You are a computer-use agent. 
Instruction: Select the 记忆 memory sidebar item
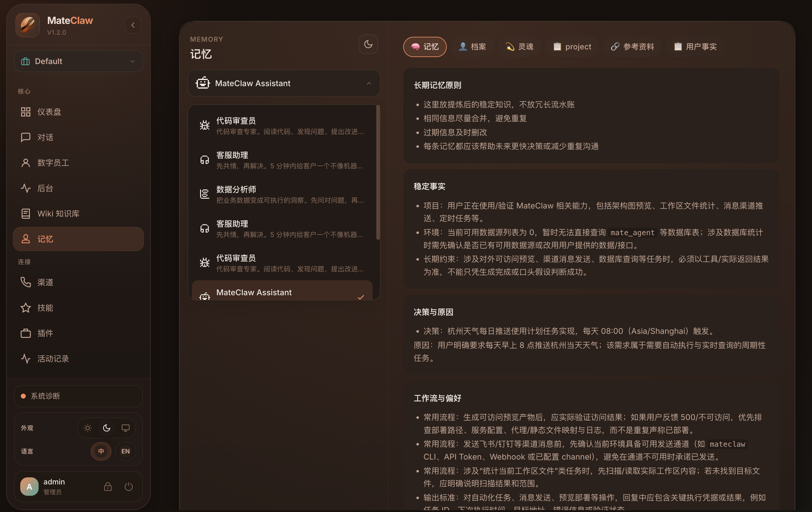click(78, 239)
